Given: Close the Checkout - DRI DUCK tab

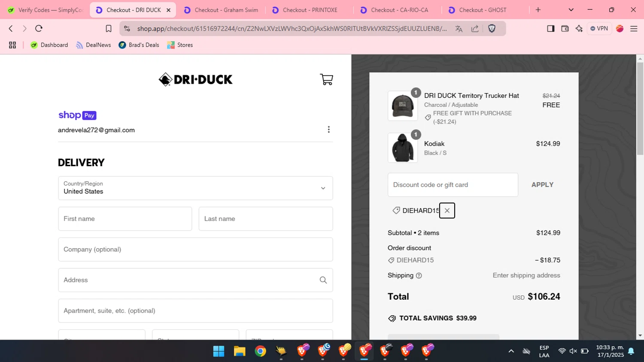Looking at the screenshot, I should [x=168, y=10].
